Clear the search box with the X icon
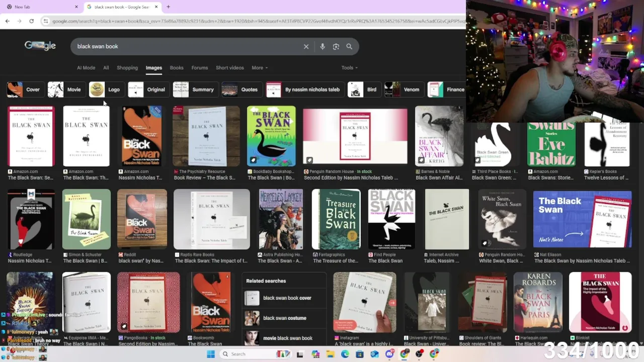This screenshot has height=362, width=644. coord(306,46)
